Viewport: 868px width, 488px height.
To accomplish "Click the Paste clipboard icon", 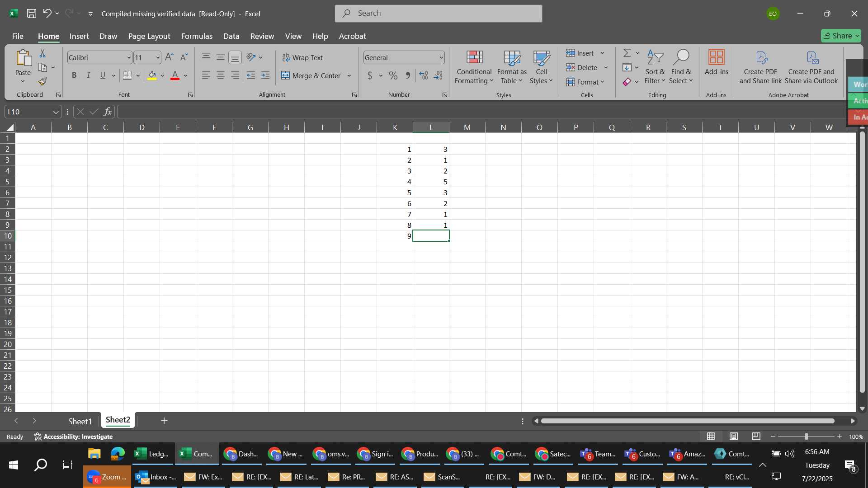I will 23,58.
